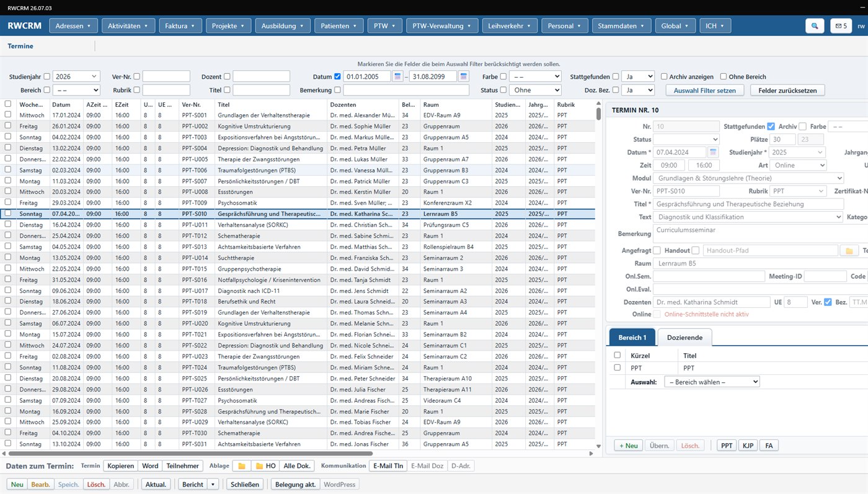Image resolution: width=868 pixels, height=494 pixels.
Task: Open the HO folder button
Action: click(265, 466)
